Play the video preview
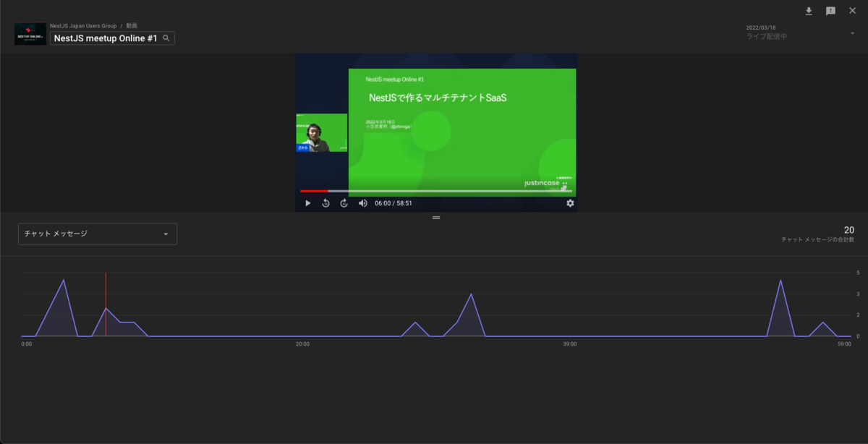Screen dimensions: 868x444 click(307, 203)
